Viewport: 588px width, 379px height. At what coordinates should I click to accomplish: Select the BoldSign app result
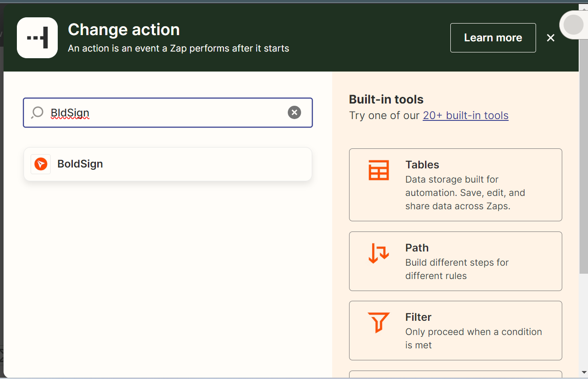tap(168, 164)
